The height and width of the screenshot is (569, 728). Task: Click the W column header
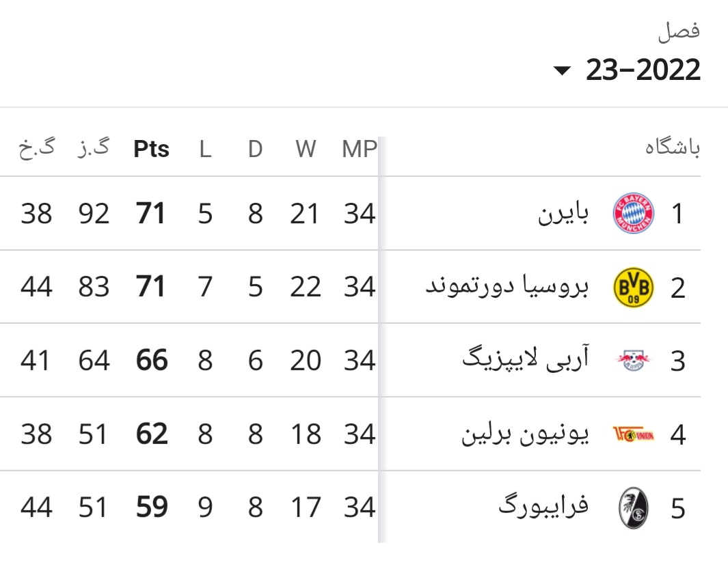click(306, 149)
